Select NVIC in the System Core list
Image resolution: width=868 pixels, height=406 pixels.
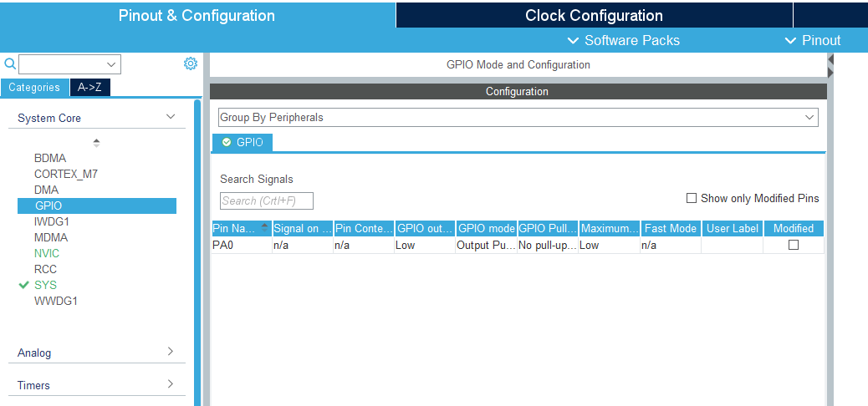pyautogui.click(x=47, y=253)
